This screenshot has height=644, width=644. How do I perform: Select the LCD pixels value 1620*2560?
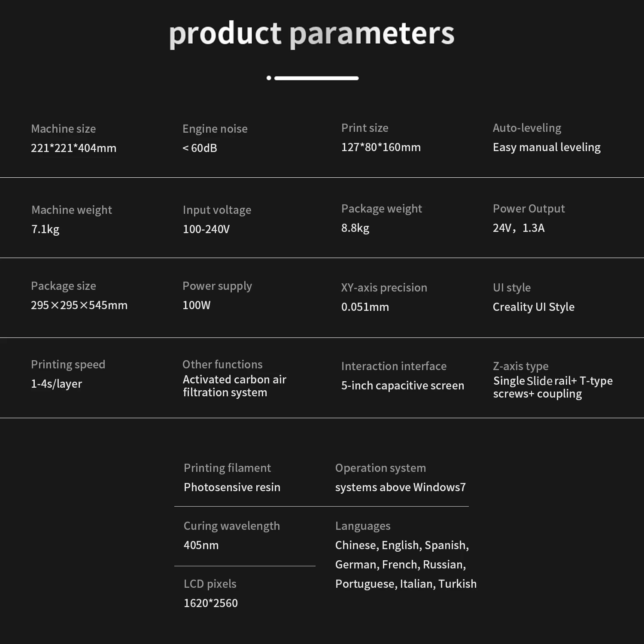[x=210, y=603]
